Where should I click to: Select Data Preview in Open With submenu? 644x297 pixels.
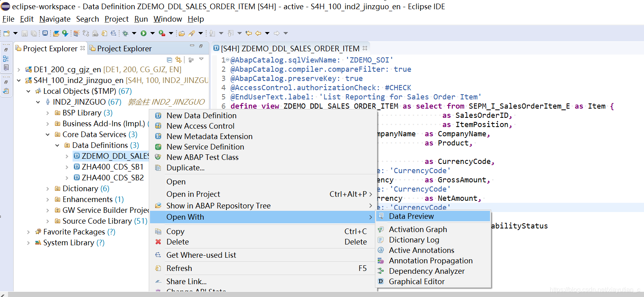433,216
